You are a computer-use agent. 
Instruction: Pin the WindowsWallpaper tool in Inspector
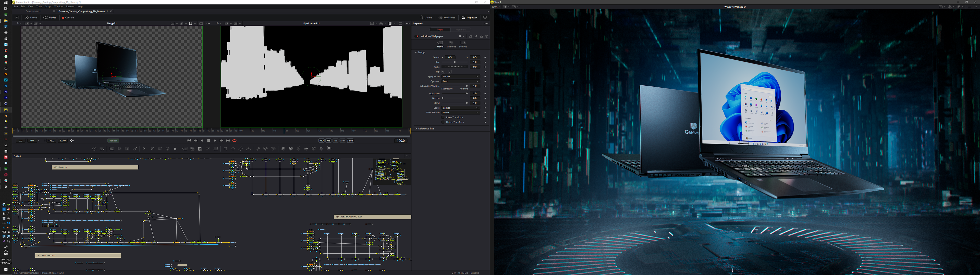(x=476, y=36)
